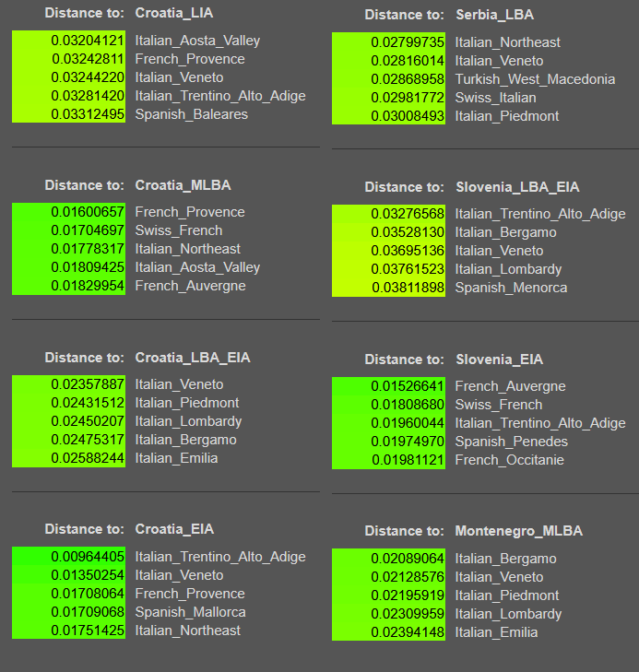This screenshot has height=672, width=639.
Task: Click the Croatia_EIA heading
Action: pos(174,529)
